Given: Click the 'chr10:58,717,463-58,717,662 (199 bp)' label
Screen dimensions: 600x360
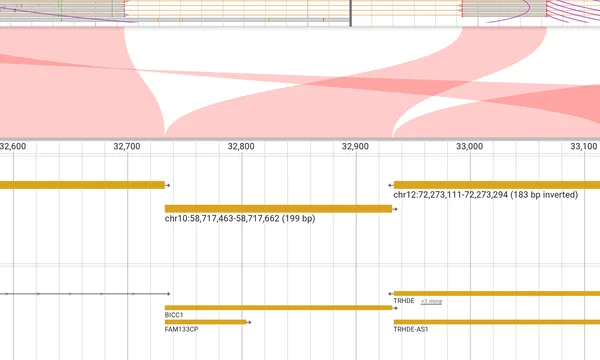Looking at the screenshot, I should point(240,218).
